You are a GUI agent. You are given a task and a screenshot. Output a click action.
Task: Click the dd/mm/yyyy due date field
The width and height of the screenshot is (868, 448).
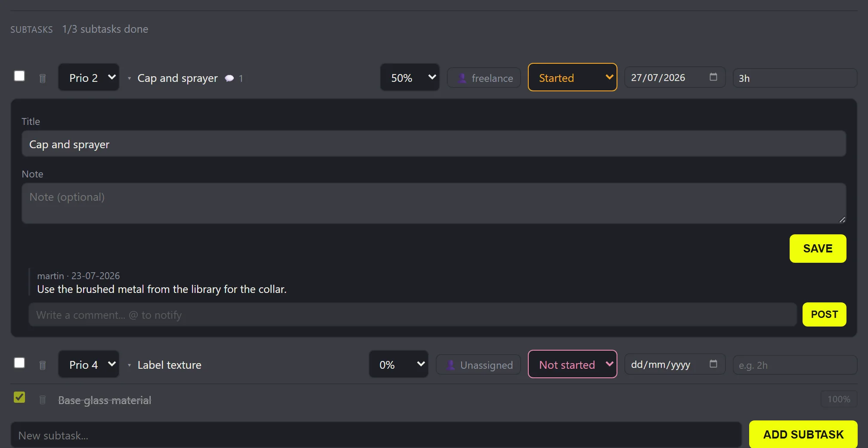[675, 364]
